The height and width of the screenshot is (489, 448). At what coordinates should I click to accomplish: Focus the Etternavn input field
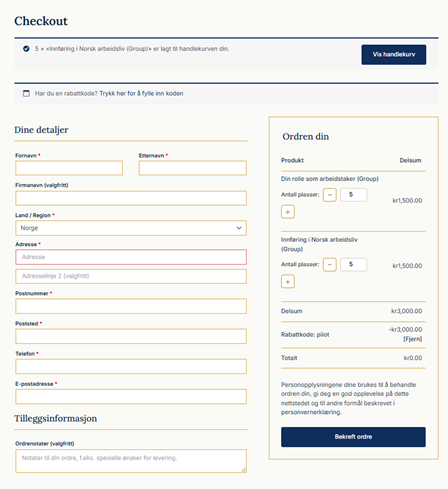193,168
